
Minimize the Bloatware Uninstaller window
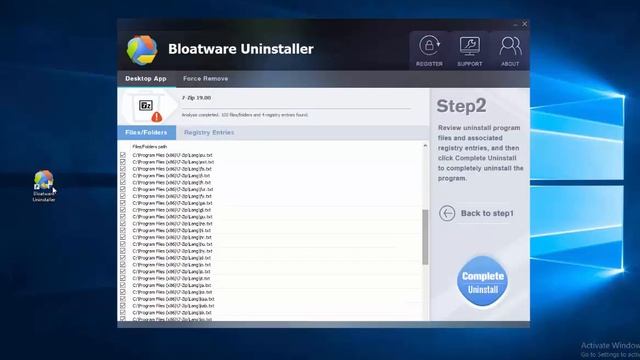tap(516, 24)
